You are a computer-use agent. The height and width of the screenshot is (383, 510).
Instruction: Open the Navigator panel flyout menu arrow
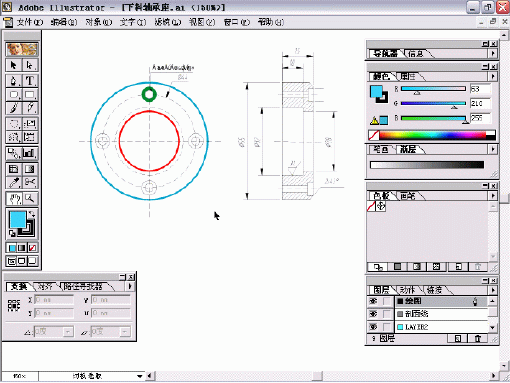[x=493, y=53]
